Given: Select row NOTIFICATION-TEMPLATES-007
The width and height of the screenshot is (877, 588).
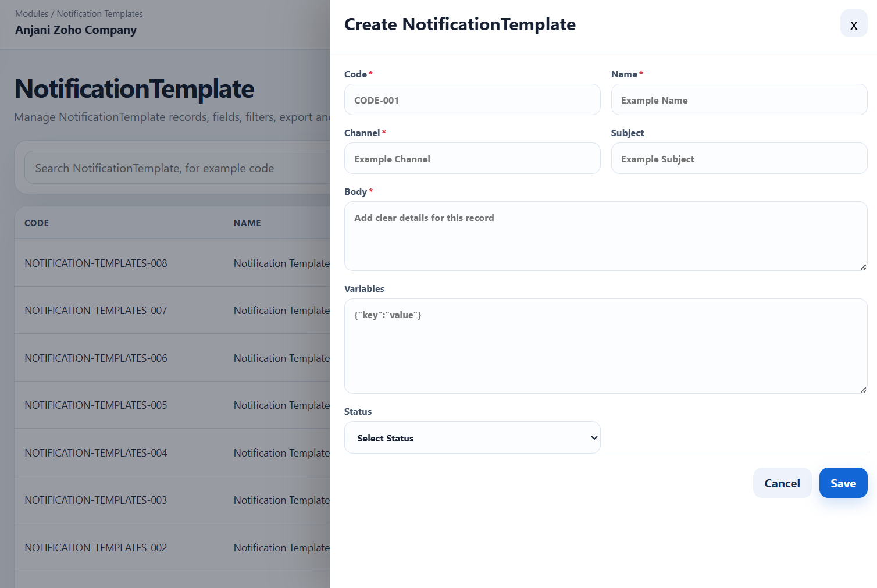Looking at the screenshot, I should pyautogui.click(x=172, y=311).
